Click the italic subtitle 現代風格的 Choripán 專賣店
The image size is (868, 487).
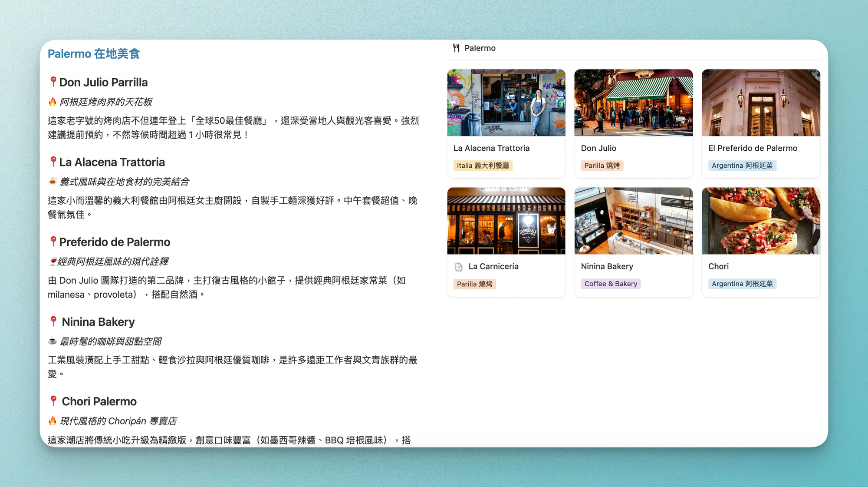118,421
